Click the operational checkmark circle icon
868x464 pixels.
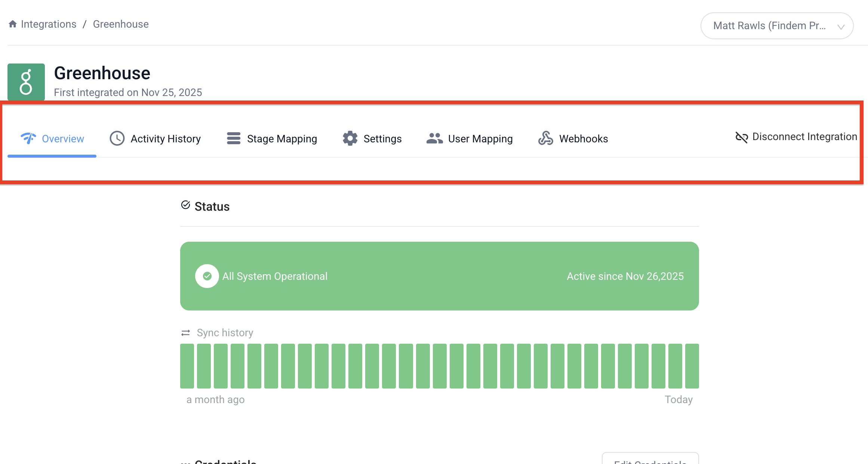(207, 276)
